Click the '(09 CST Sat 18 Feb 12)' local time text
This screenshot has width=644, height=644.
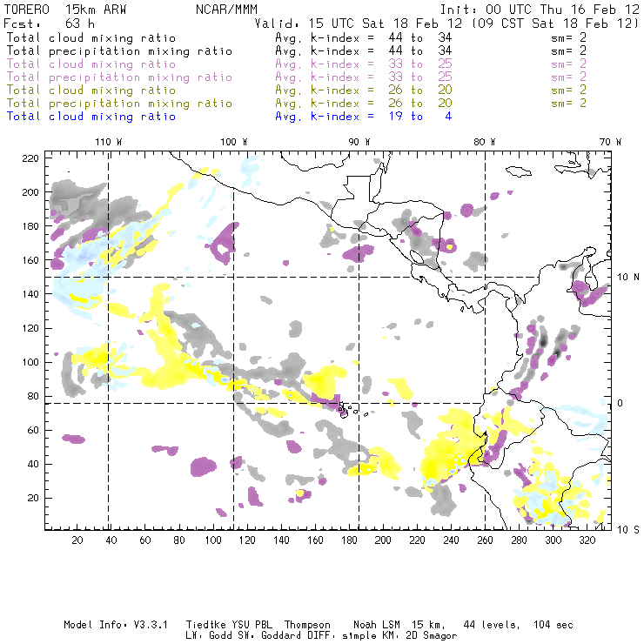pyautogui.click(x=555, y=23)
